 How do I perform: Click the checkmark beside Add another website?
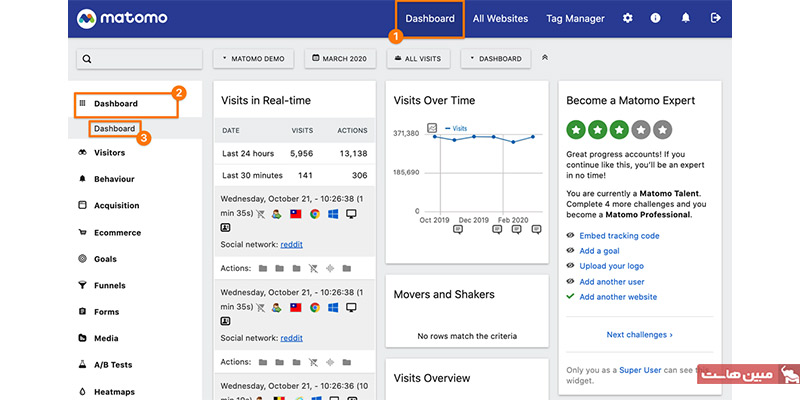point(570,297)
